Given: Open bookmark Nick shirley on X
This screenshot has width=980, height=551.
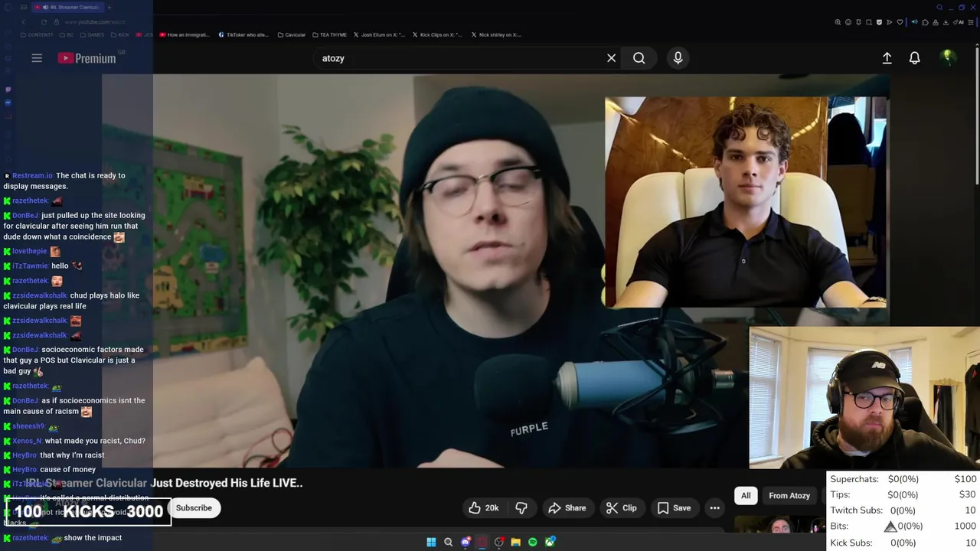Looking at the screenshot, I should (496, 34).
